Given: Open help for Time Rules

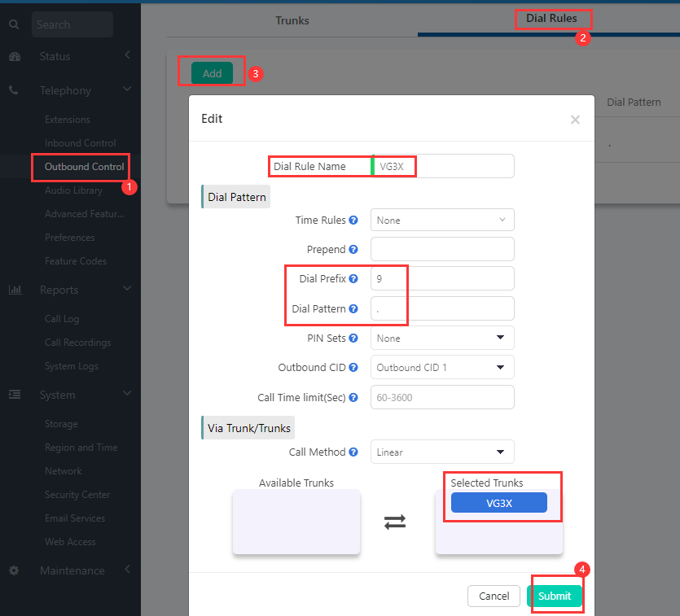Looking at the screenshot, I should 353,220.
